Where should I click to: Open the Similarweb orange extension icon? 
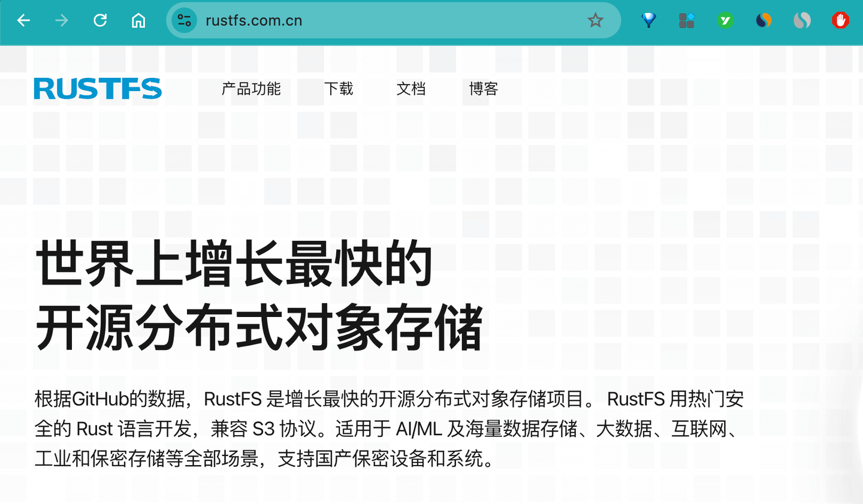(x=764, y=20)
